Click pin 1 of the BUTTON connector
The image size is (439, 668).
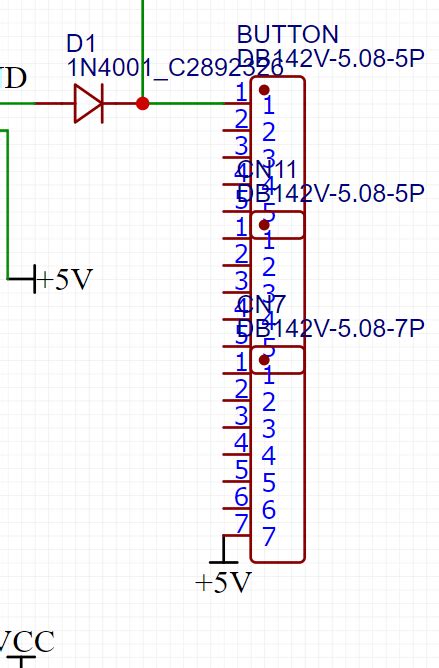click(237, 103)
